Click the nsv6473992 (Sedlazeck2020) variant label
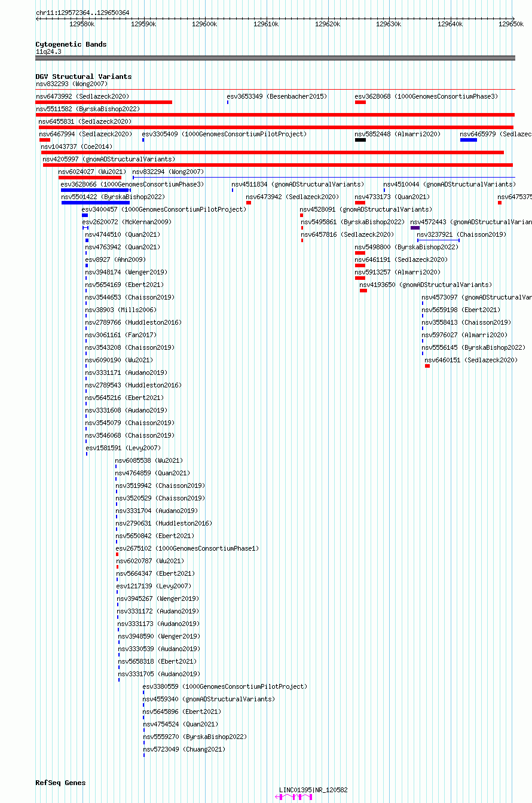 (x=82, y=96)
